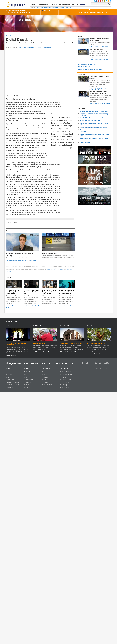117x644 pixels.
Task: Open Fault Lines programme thumbnail
Action: click(18, 334)
